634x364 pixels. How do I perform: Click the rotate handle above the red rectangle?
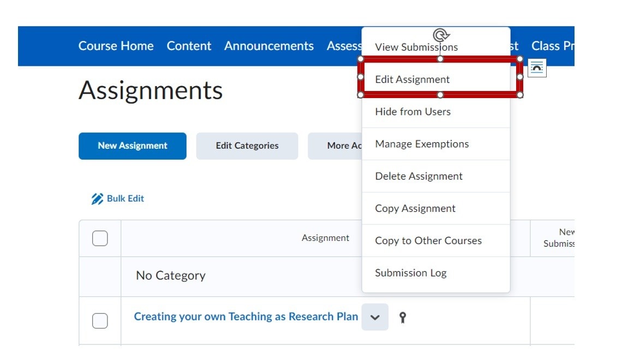441,36
